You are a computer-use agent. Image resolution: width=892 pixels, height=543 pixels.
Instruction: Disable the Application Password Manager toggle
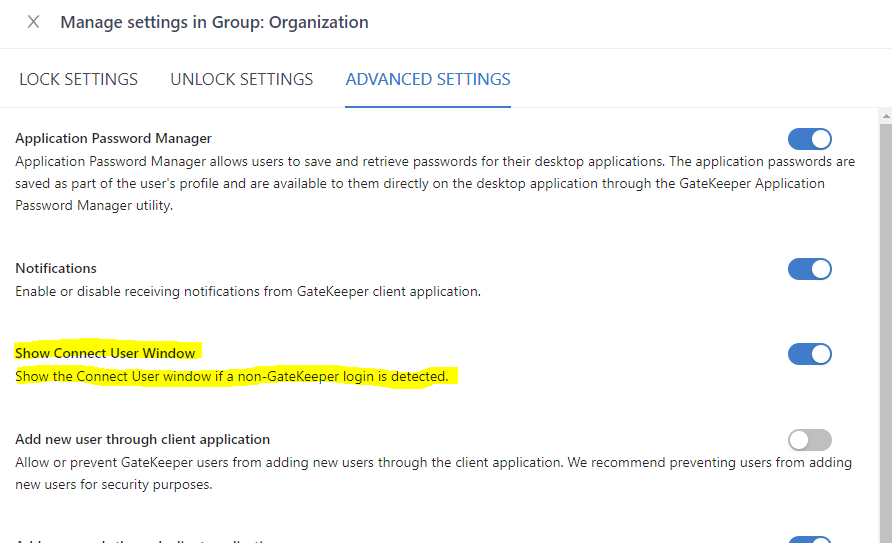(x=809, y=139)
